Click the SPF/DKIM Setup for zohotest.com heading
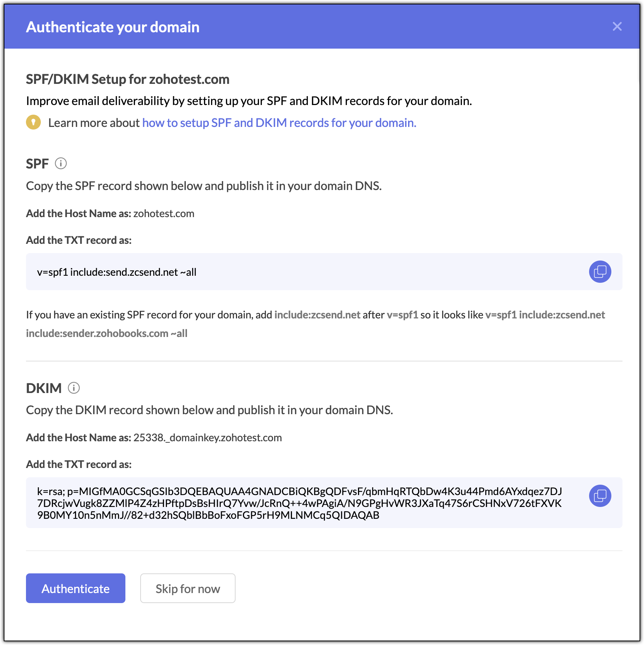This screenshot has width=644, height=645. click(x=128, y=79)
